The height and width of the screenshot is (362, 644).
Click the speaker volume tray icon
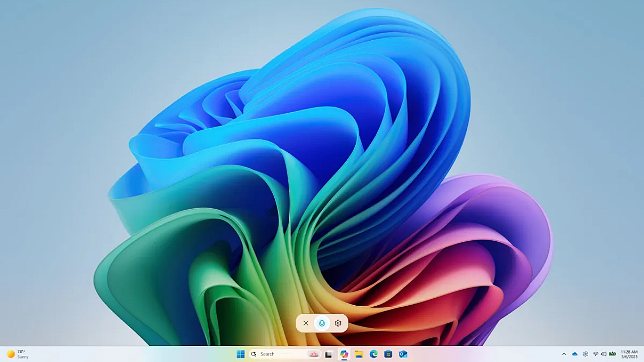click(x=604, y=354)
